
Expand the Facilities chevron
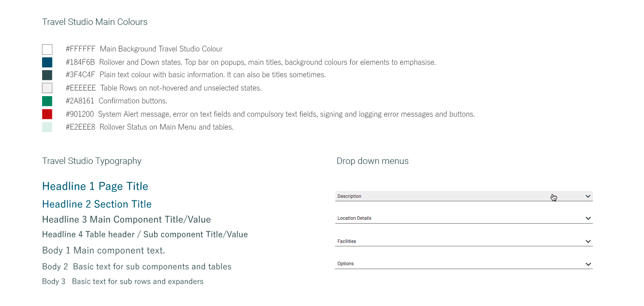pos(588,242)
